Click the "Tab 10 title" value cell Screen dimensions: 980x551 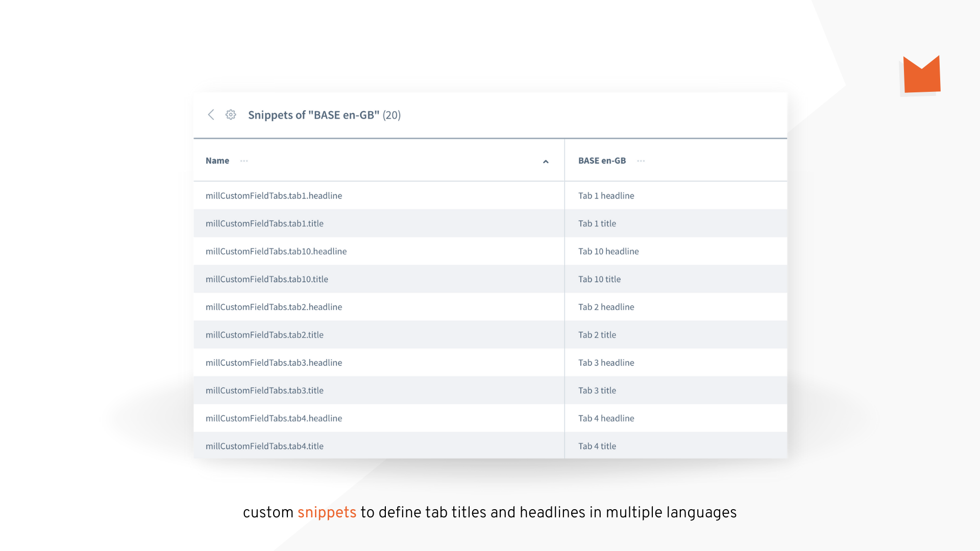coord(676,279)
